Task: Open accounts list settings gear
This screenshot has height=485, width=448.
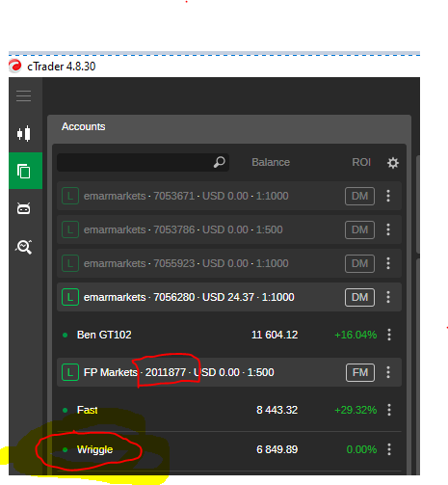Action: [392, 163]
